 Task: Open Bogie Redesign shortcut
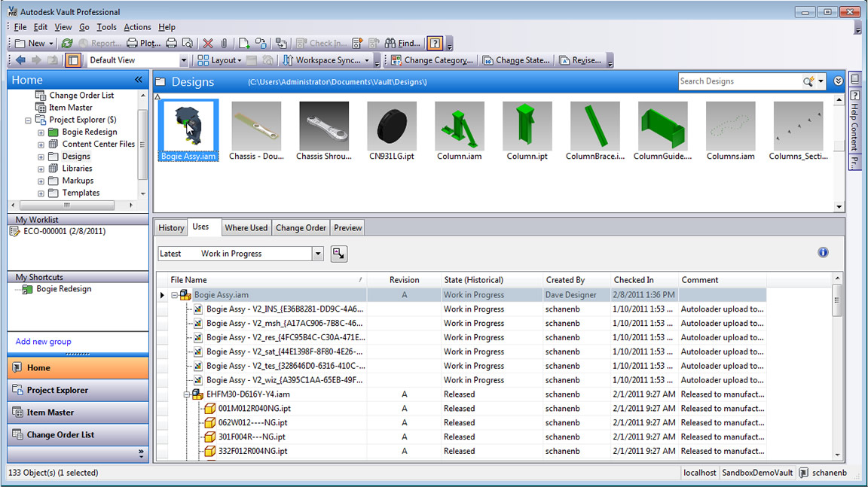point(63,289)
